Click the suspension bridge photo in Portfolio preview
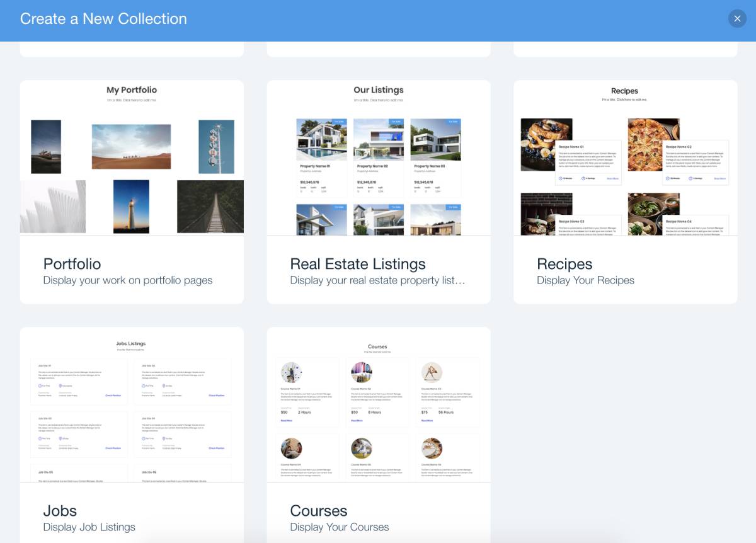756x543 pixels. click(210, 207)
